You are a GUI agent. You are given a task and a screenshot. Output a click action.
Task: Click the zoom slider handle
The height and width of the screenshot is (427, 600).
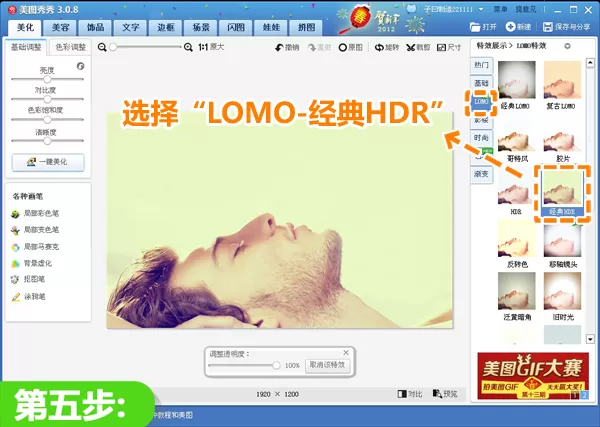tap(113, 47)
